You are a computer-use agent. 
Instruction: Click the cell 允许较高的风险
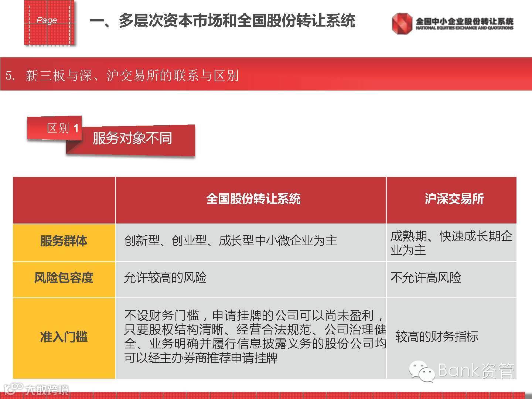pyautogui.click(x=251, y=279)
